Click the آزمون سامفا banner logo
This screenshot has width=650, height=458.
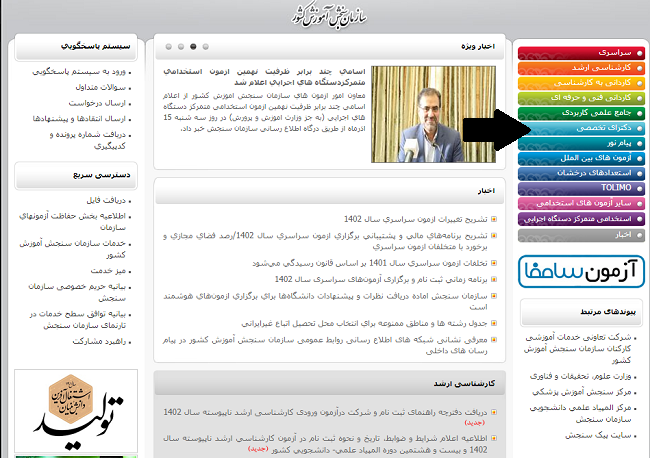(x=581, y=271)
